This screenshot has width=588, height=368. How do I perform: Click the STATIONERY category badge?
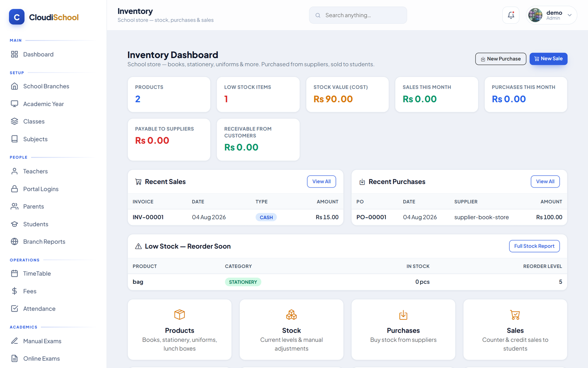243,282
